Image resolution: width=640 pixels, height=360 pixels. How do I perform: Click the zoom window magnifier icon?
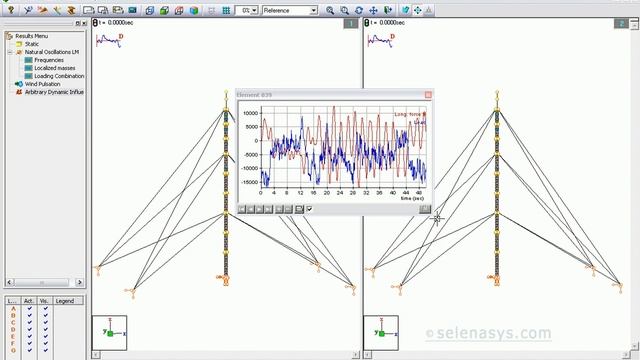pos(344,10)
